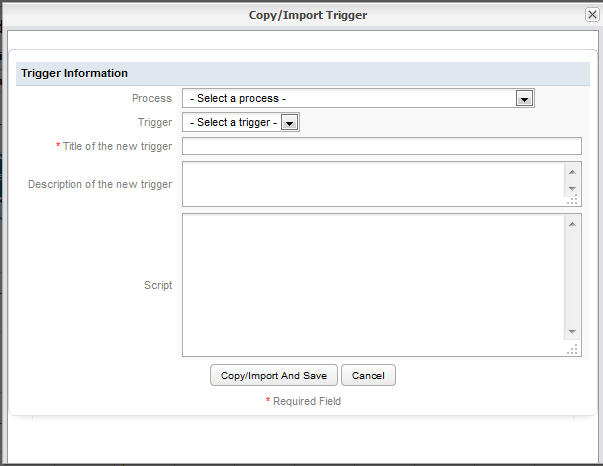Open the 'Select a process' dropdown
The image size is (603, 466).
click(x=357, y=98)
